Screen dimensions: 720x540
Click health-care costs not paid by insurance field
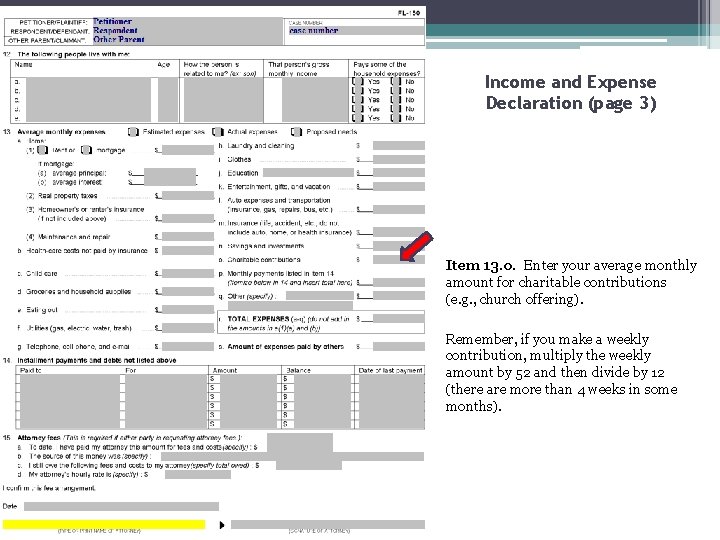tap(188, 251)
